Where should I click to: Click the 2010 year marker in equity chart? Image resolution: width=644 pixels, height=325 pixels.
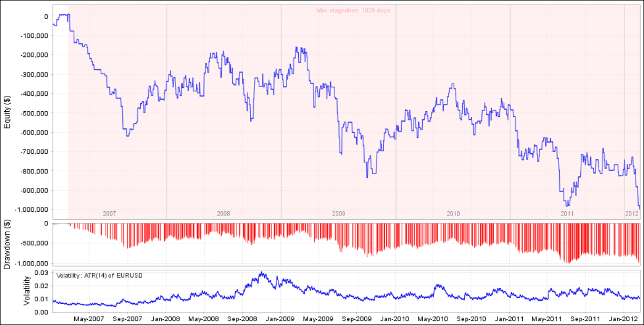453,213
